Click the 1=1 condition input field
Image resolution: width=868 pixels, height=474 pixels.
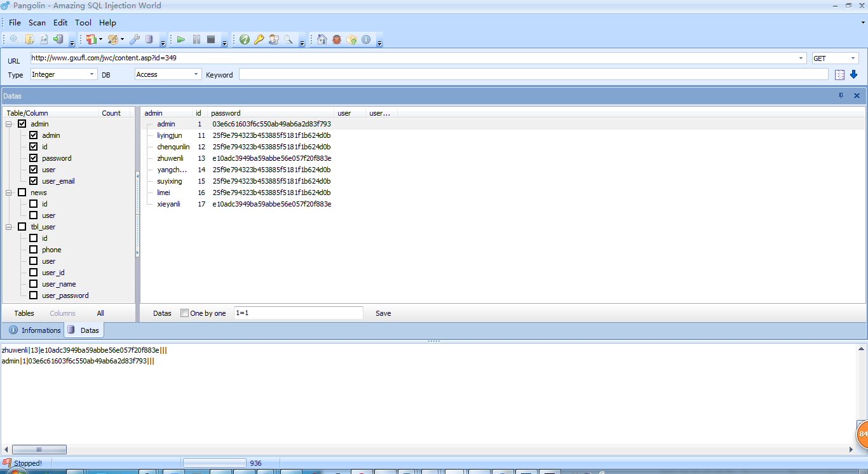[299, 313]
